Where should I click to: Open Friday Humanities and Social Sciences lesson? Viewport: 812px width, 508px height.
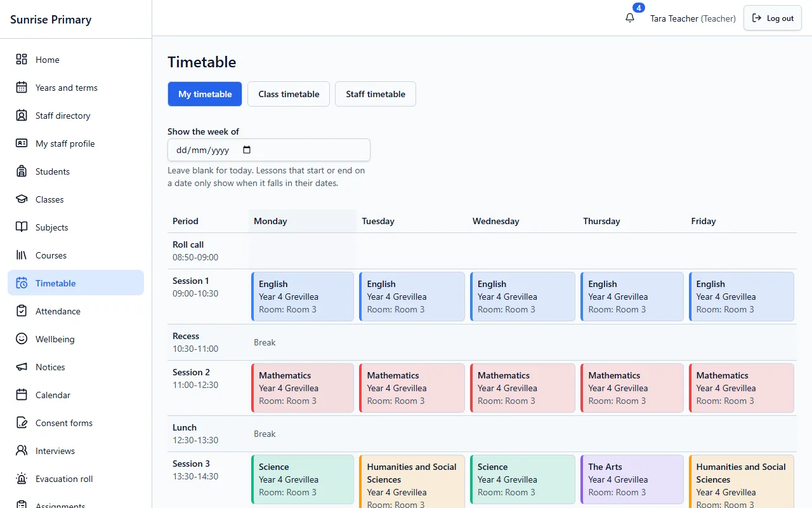742,481
